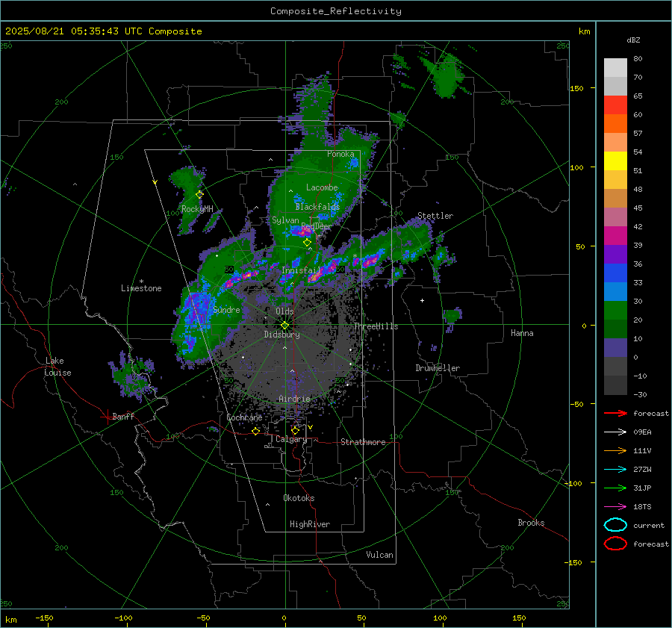
Task: Click the white plus marker west of Hanna
Action: click(x=422, y=300)
